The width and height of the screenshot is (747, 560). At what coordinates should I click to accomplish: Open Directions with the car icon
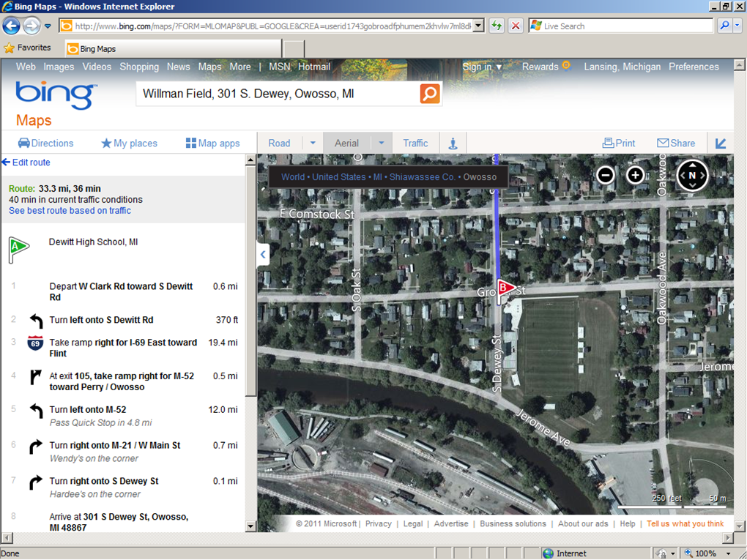point(45,143)
